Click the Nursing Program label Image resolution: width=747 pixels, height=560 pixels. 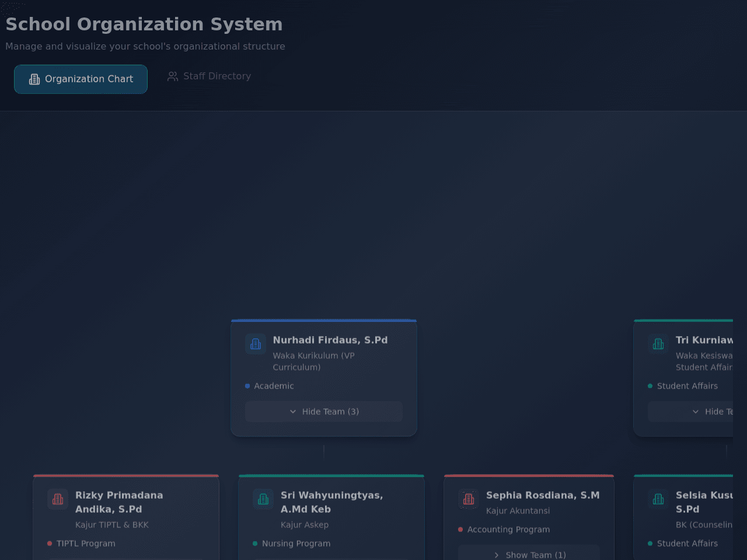[296, 544]
